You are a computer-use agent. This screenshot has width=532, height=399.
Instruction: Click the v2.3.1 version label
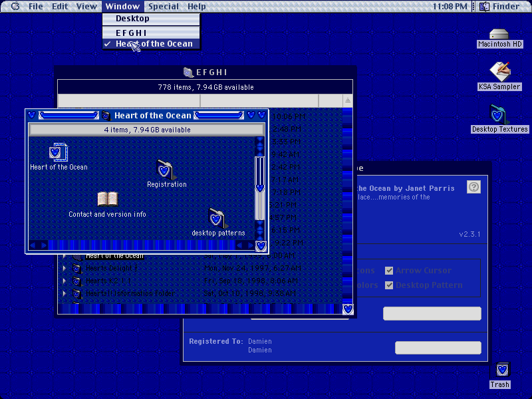[x=469, y=234]
